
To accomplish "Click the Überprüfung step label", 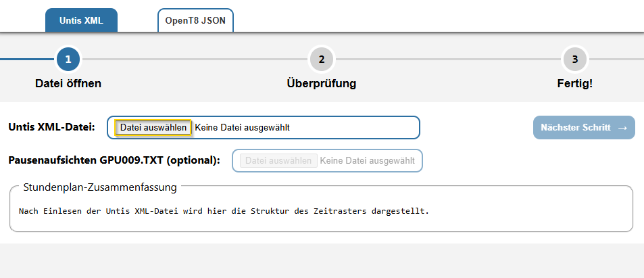I will (x=322, y=83).
